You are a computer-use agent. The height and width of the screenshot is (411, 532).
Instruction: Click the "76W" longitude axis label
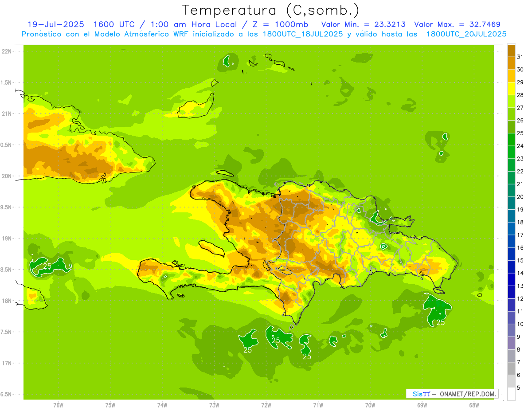[x=58, y=405]
